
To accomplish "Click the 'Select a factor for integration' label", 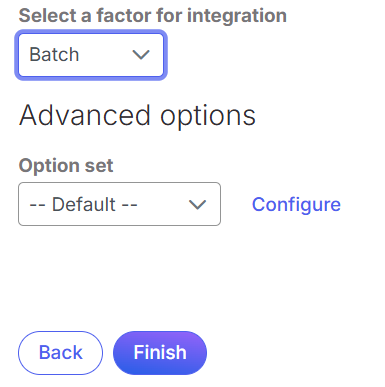I will (x=153, y=16).
